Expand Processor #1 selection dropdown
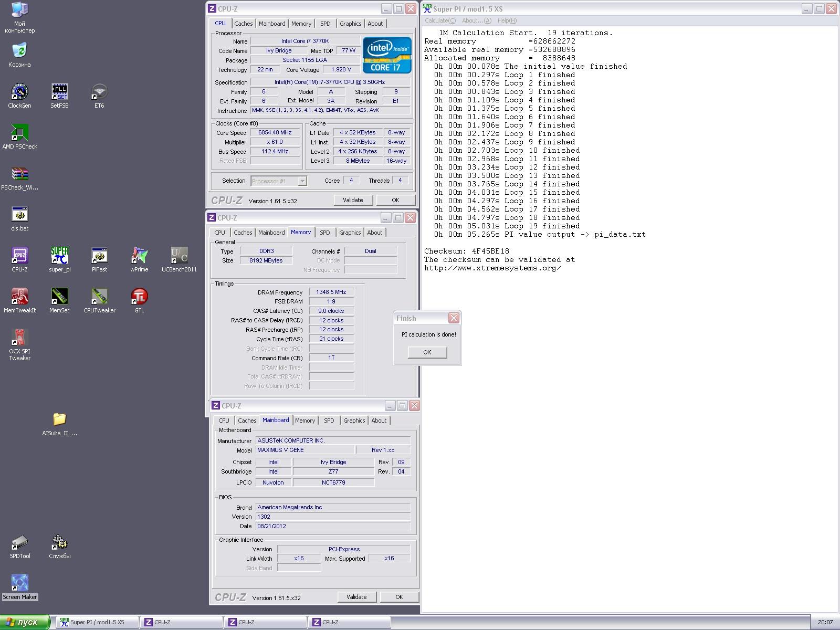This screenshot has width=840, height=630. pos(302,181)
